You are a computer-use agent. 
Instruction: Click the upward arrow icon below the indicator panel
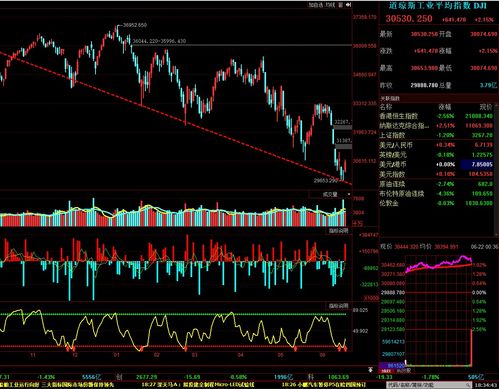[x=370, y=369]
